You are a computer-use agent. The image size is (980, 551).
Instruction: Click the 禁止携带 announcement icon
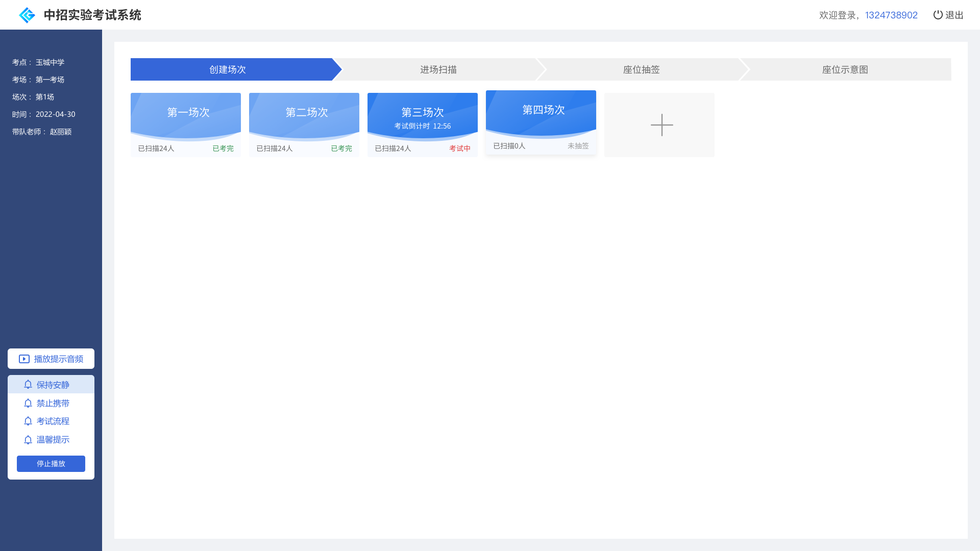[28, 403]
